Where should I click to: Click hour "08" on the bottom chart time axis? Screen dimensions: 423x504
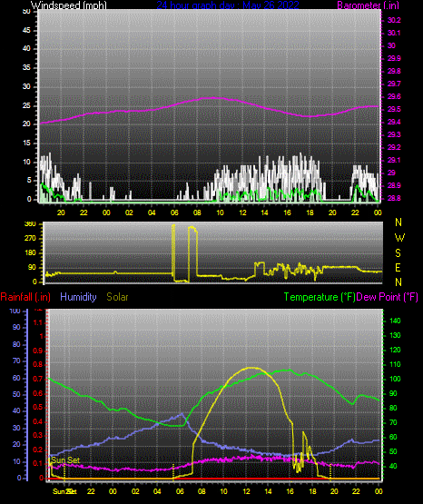(x=202, y=491)
